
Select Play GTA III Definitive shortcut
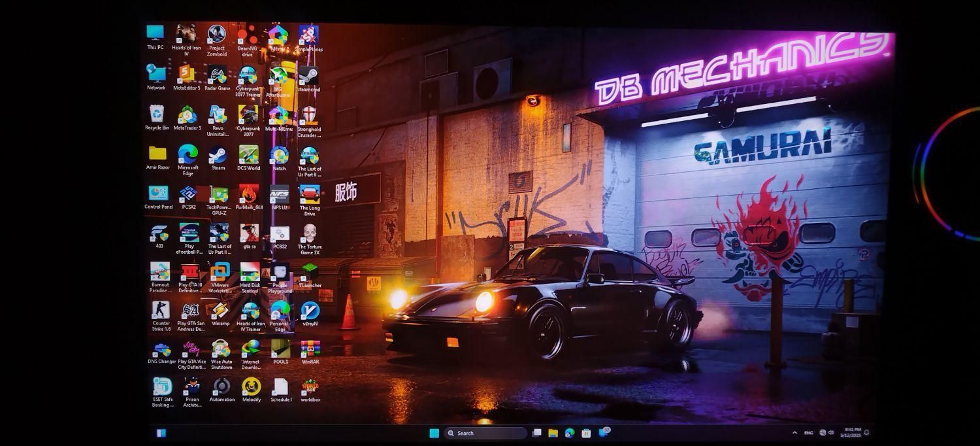pos(190,278)
